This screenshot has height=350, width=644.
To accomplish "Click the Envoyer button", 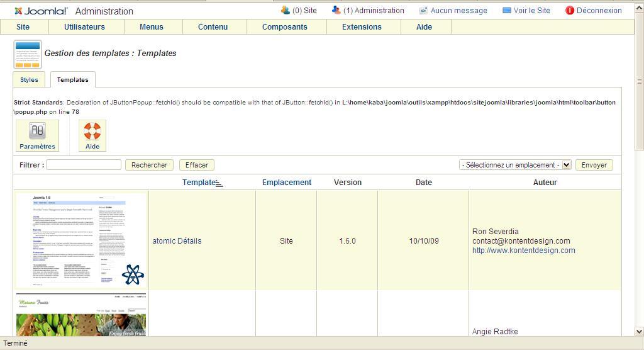I will [594, 165].
